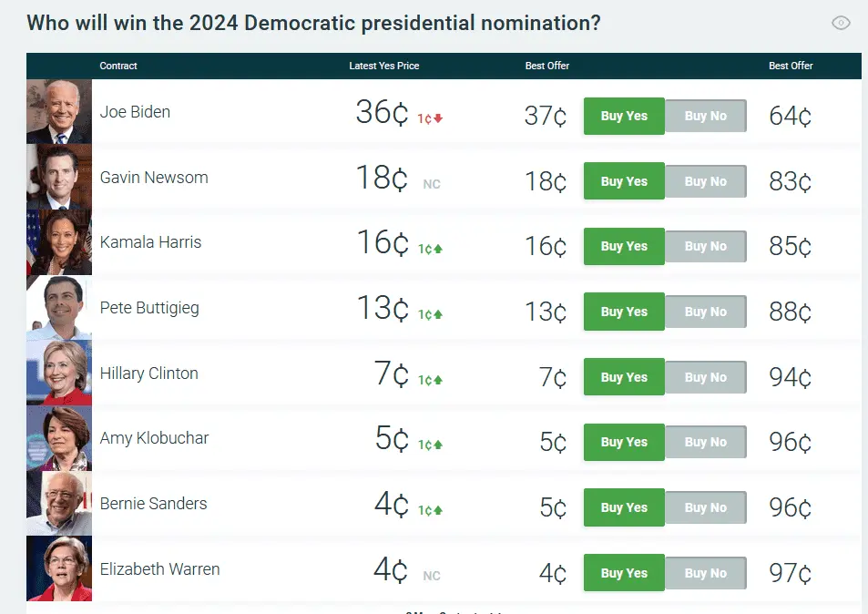868x614 pixels.
Task: Hit Buy No on Amy Klobuchar
Action: [x=706, y=443]
